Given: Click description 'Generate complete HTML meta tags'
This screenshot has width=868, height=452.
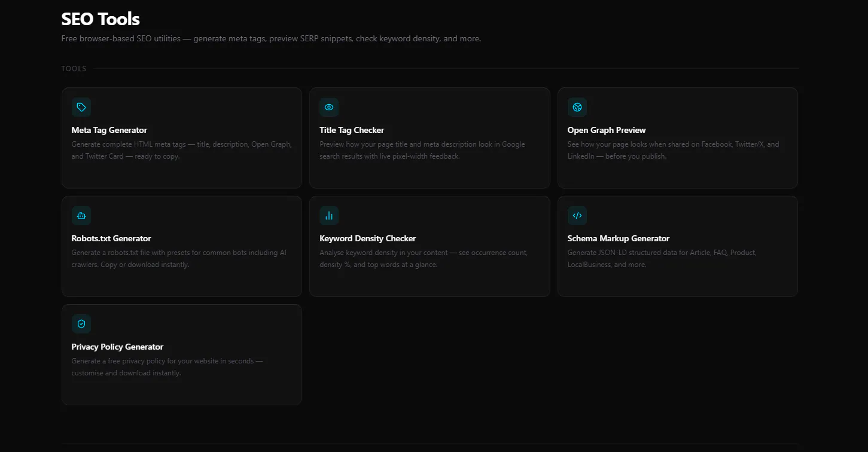Looking at the screenshot, I should click(182, 150).
